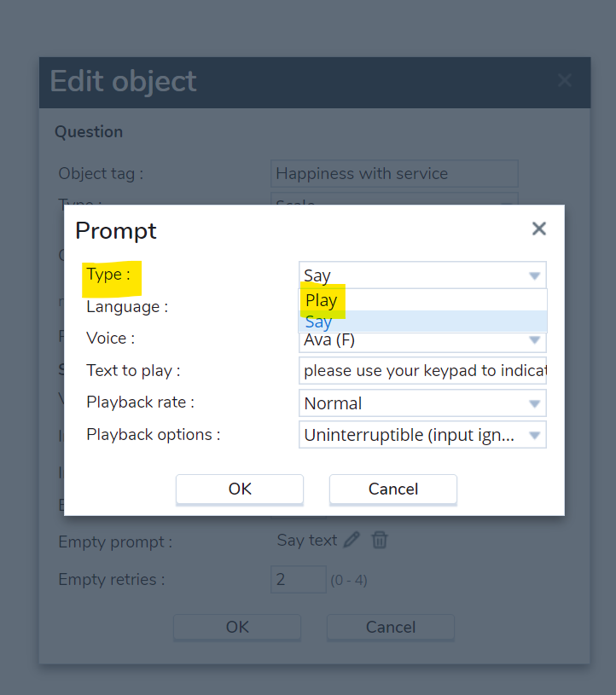Delete the Empty prompt with trash icon
616x695 pixels.
381,540
